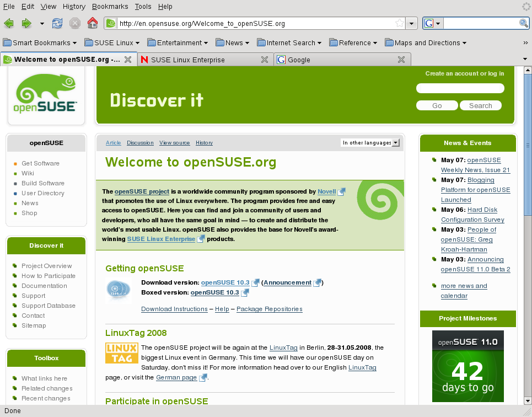The image size is (532, 417).
Task: Switch to the SUSE Linux Enterprise tab
Action: [205, 60]
